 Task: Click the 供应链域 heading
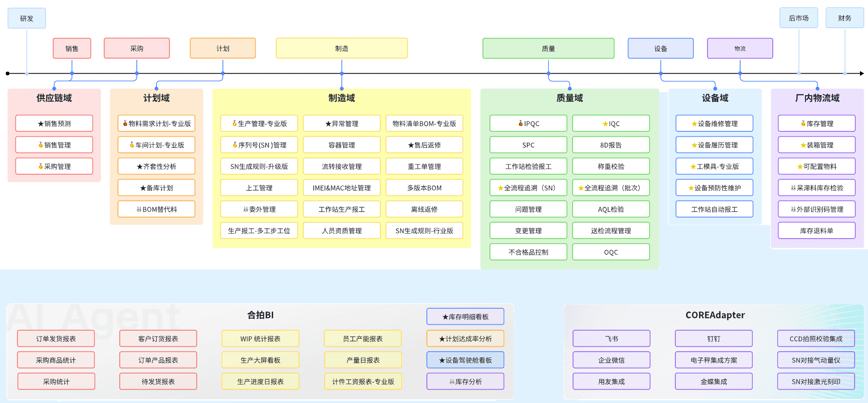tap(54, 98)
